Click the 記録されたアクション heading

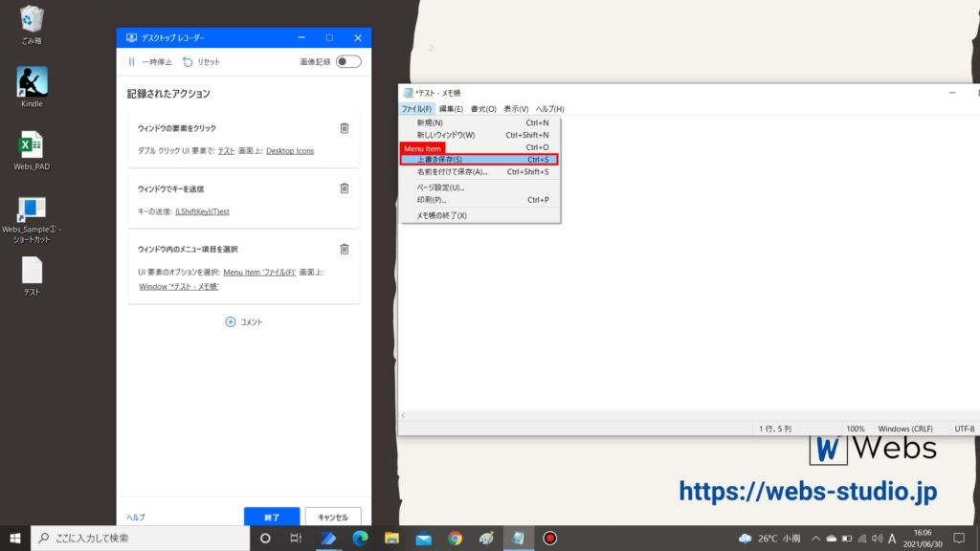pos(168,94)
